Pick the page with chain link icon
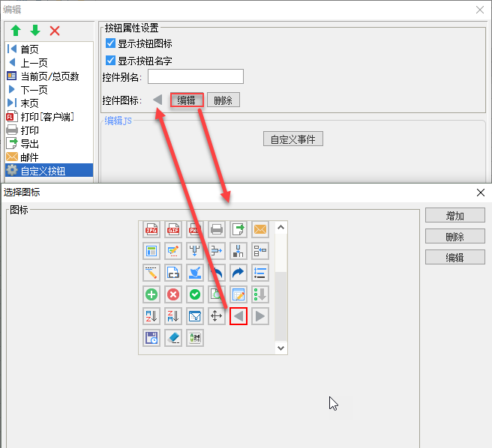The image size is (492, 448). point(173,273)
